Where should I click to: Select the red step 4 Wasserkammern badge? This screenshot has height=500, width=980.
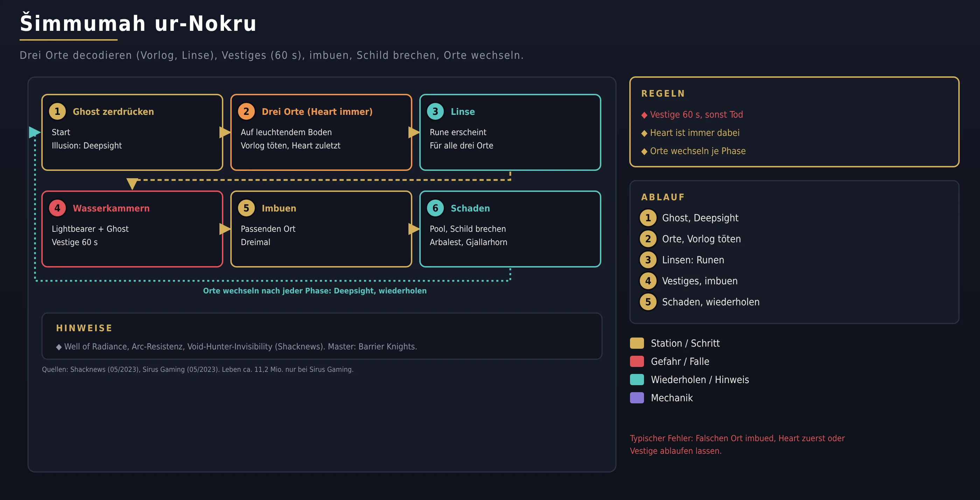pos(57,208)
